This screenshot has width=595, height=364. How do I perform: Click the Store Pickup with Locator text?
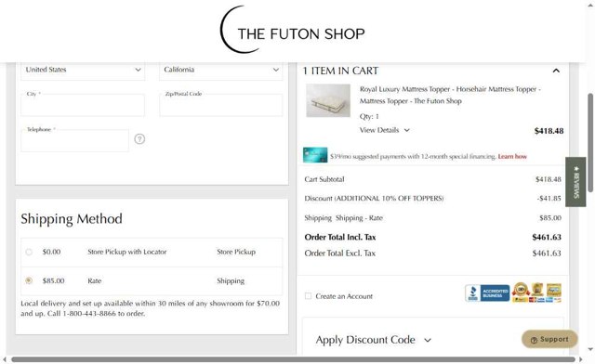click(127, 252)
